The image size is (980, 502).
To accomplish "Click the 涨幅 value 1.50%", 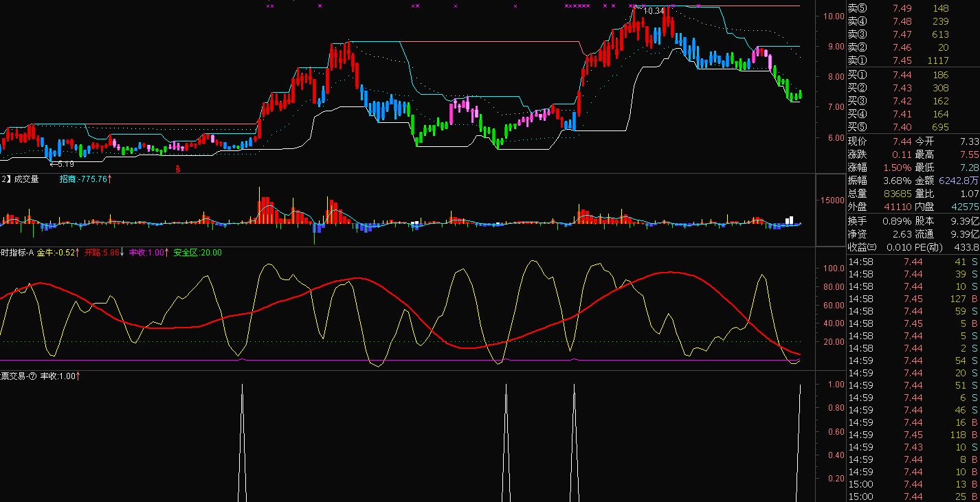I will tap(897, 167).
